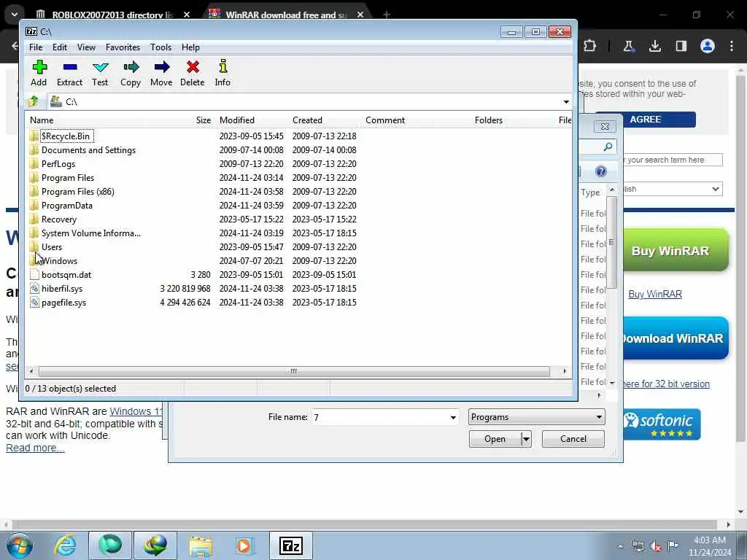Click the volume icon in the system tray
This screenshot has height=560, width=747.
(x=656, y=547)
